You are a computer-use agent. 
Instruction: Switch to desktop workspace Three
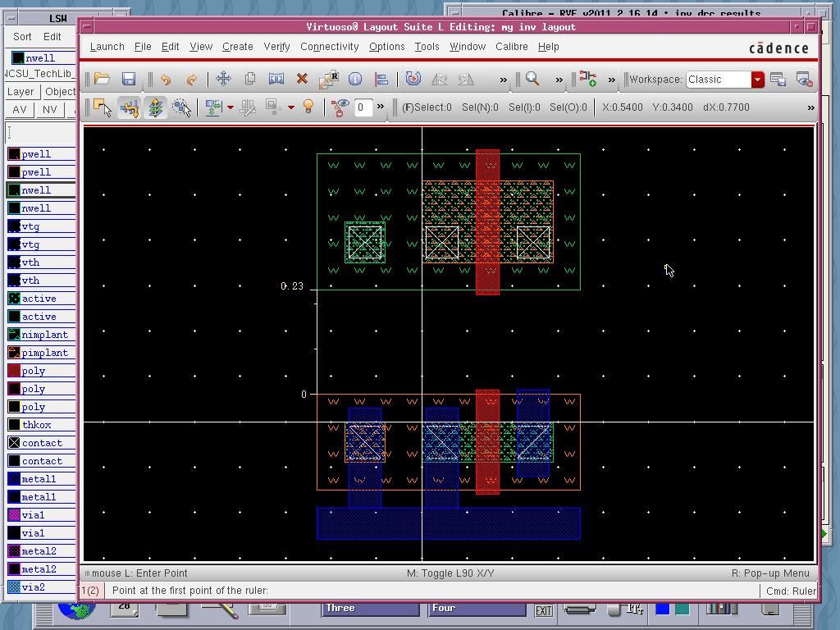click(371, 609)
